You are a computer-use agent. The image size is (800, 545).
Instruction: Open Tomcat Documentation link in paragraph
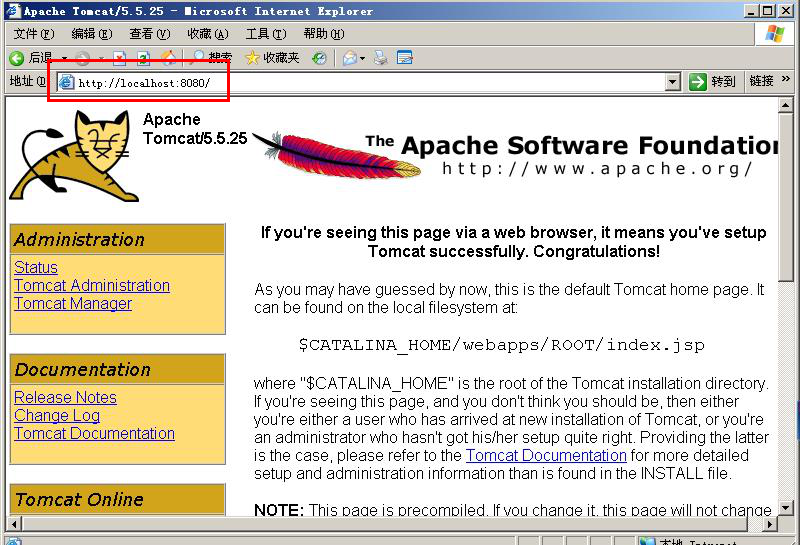click(x=546, y=455)
